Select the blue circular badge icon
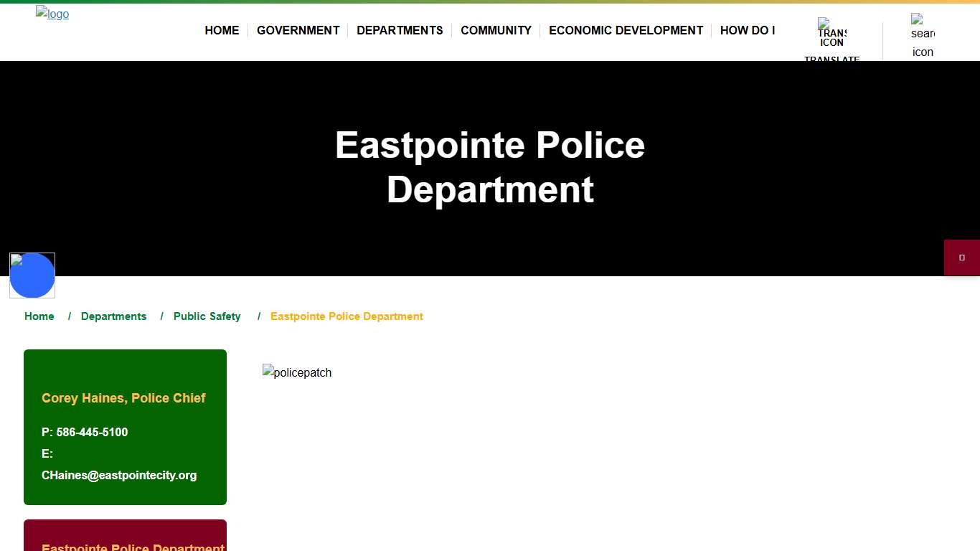Viewport: 980px width, 551px height. [32, 275]
